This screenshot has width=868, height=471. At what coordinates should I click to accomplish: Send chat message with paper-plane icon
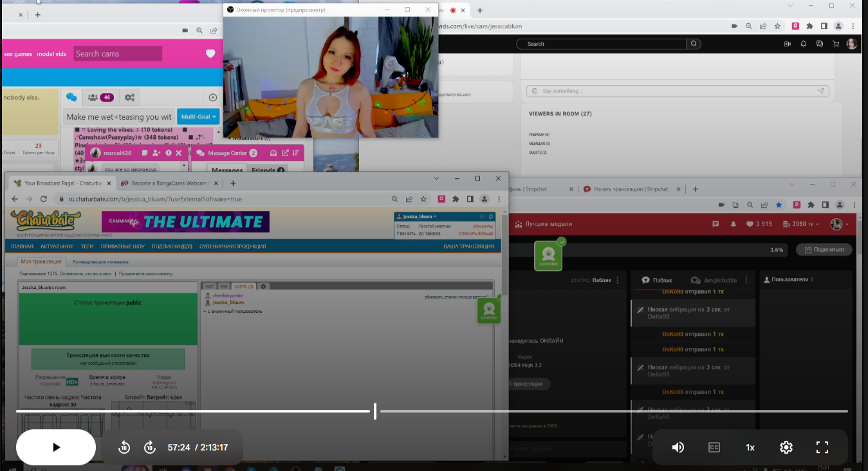click(x=820, y=91)
